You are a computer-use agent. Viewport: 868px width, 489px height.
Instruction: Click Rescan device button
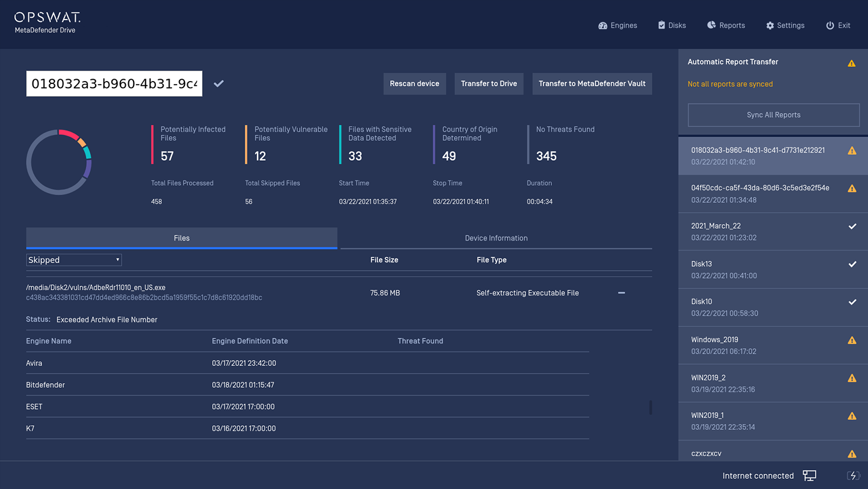414,83
